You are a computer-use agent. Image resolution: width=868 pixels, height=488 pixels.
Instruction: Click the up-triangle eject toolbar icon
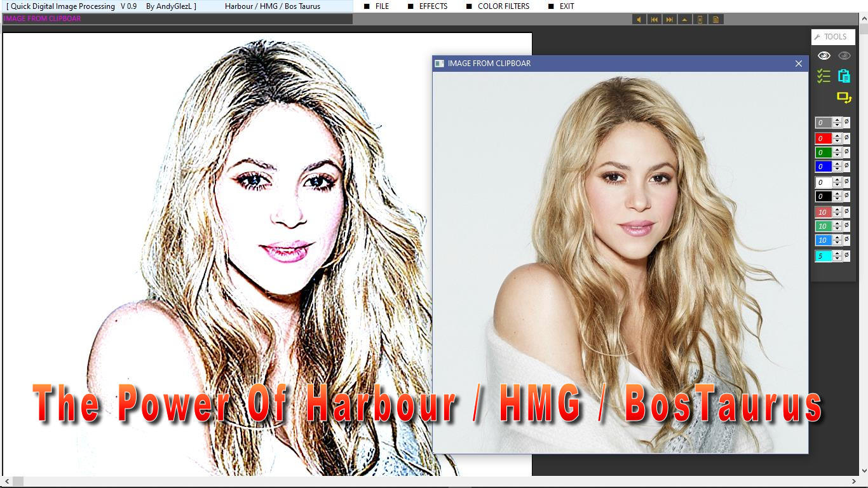tap(684, 20)
